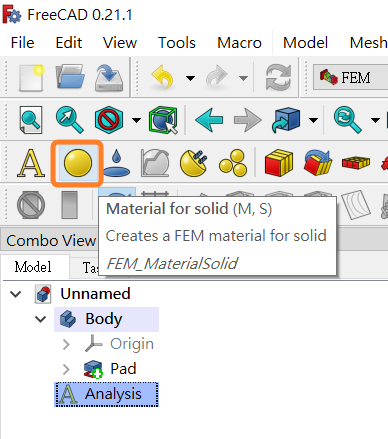Image resolution: width=388 pixels, height=439 pixels.
Task: Save the document with Save icon
Action: click(109, 78)
